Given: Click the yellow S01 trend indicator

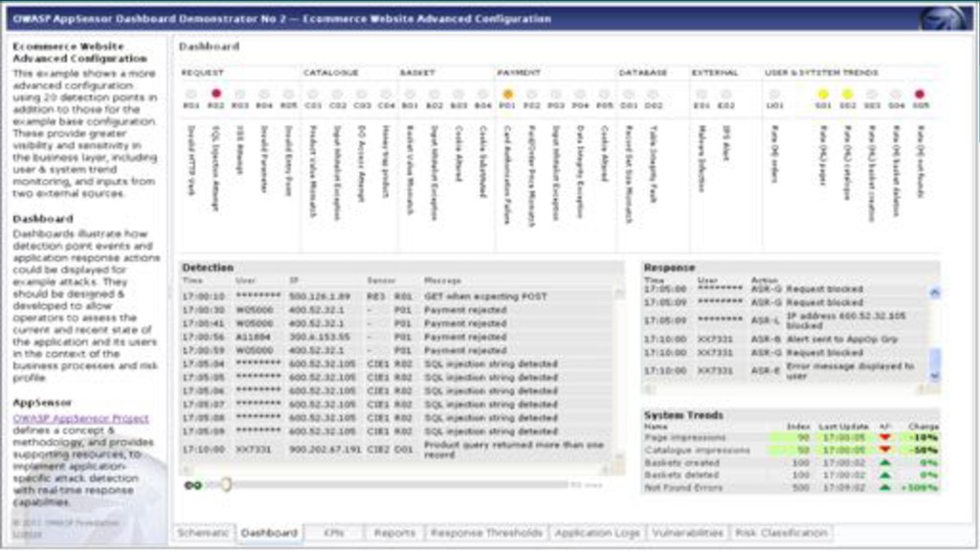Looking at the screenshot, I should pyautogui.click(x=823, y=94).
